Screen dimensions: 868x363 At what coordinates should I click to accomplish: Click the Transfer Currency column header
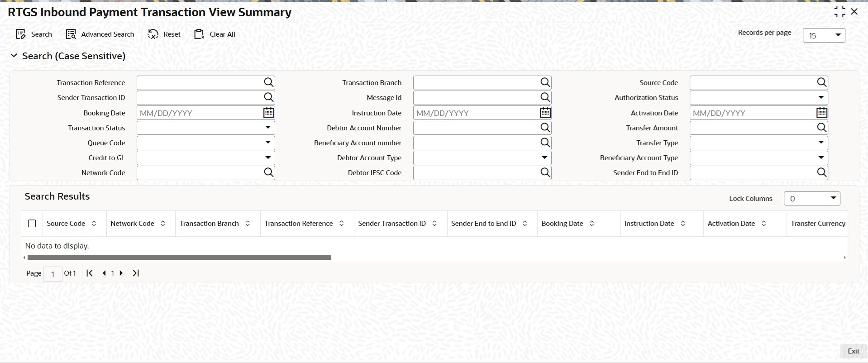818,224
